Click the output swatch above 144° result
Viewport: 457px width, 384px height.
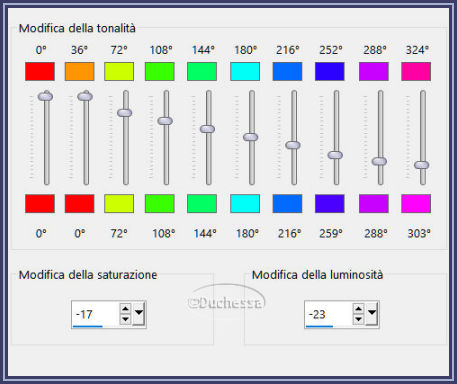tap(202, 203)
